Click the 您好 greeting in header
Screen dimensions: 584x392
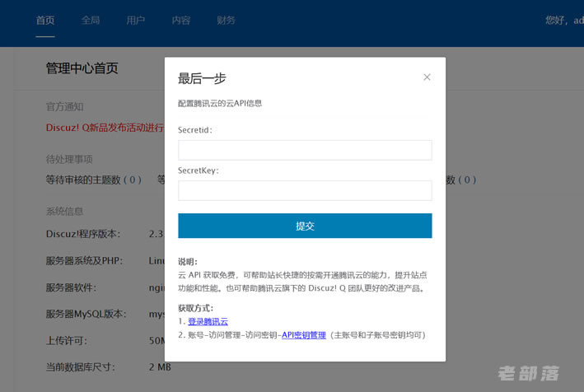[564, 20]
